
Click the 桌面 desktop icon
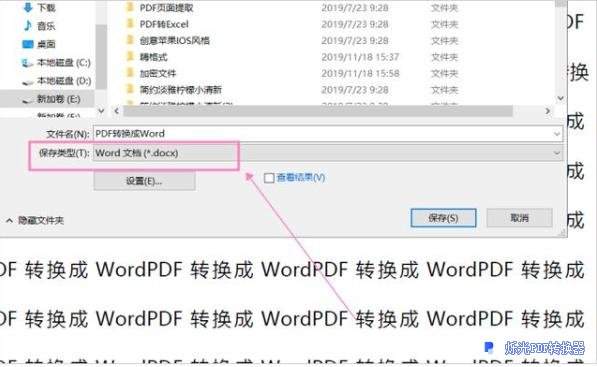tap(28, 44)
